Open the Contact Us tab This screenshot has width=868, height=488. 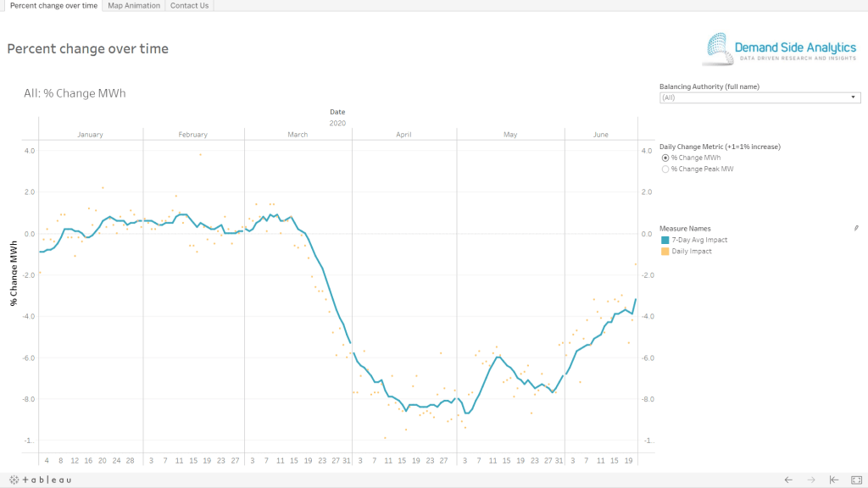pos(189,6)
